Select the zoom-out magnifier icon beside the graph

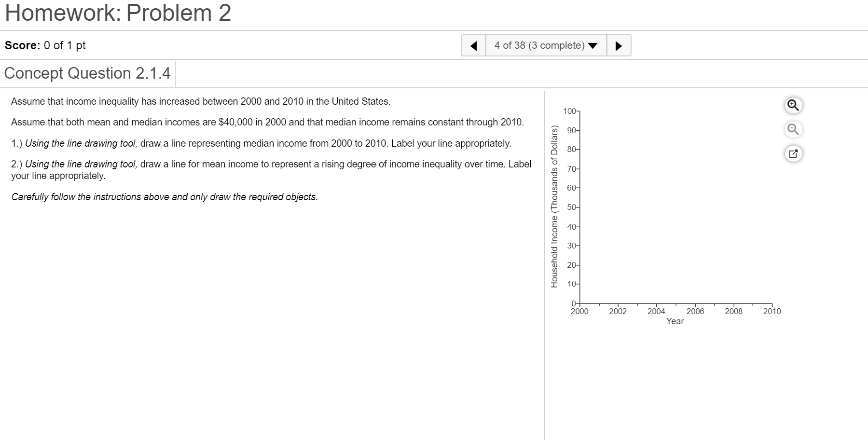coord(793,129)
